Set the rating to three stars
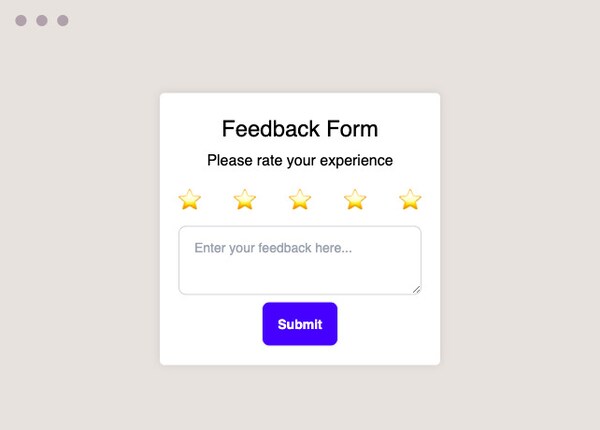Viewport: 600px width, 430px height. (x=300, y=200)
